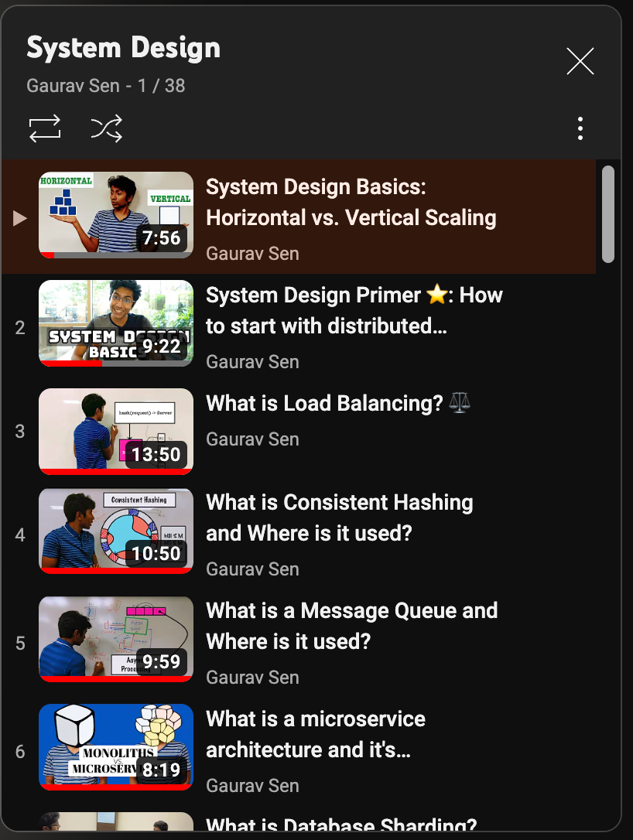The image size is (633, 840).
Task: Click the scales emoji beside Load Balancing title
Action: (460, 402)
